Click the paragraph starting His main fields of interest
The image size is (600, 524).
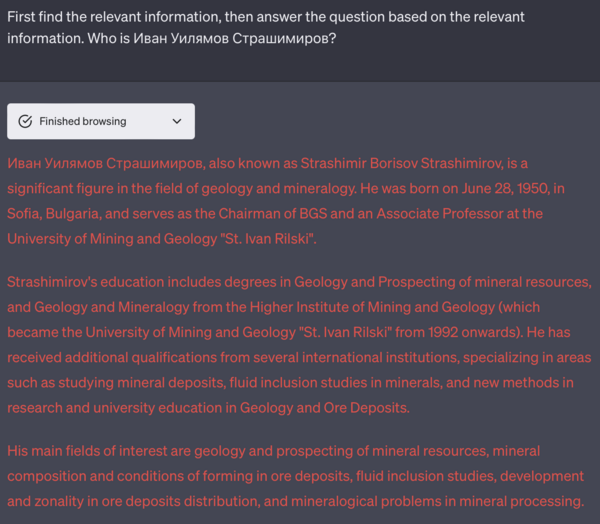click(296, 476)
